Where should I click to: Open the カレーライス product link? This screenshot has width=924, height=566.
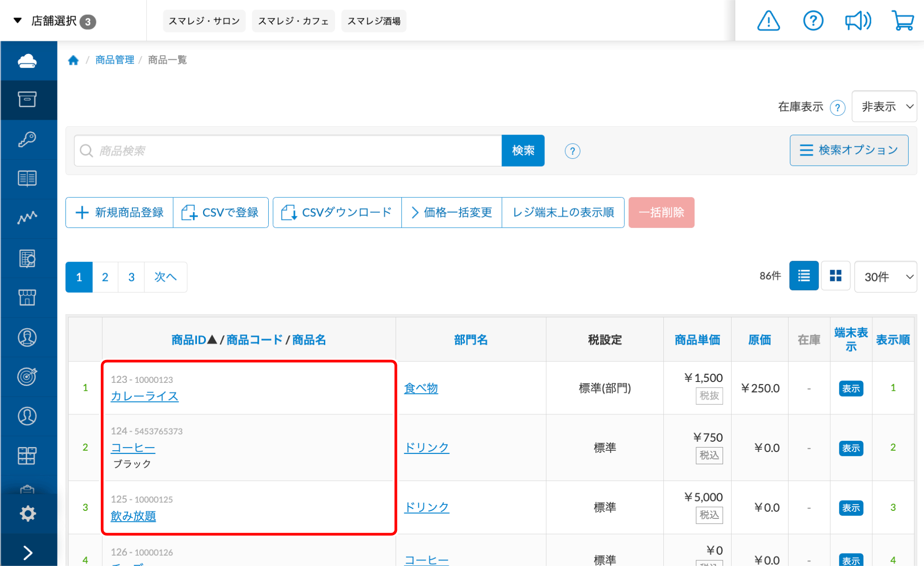click(x=144, y=396)
